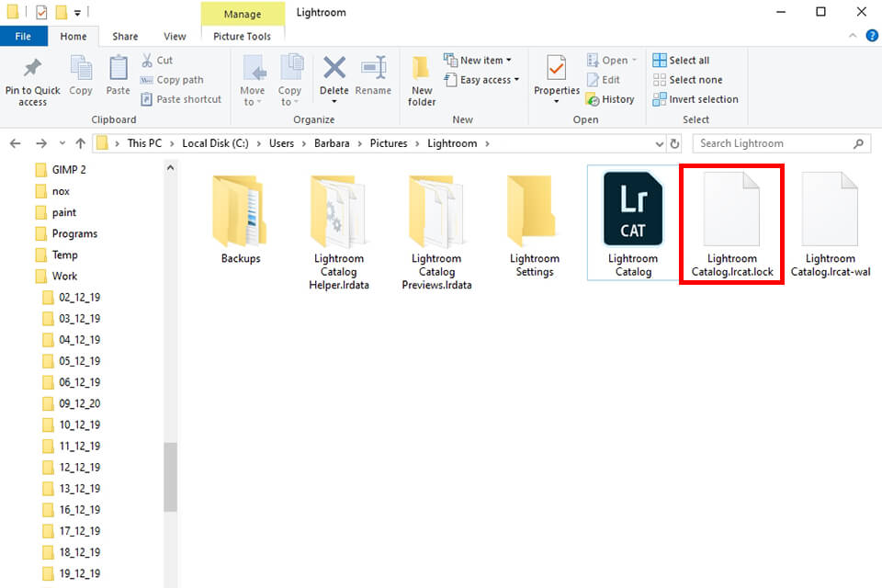Click the Rename ribbon icon
Screen dimensions: 882x588
coord(373,70)
